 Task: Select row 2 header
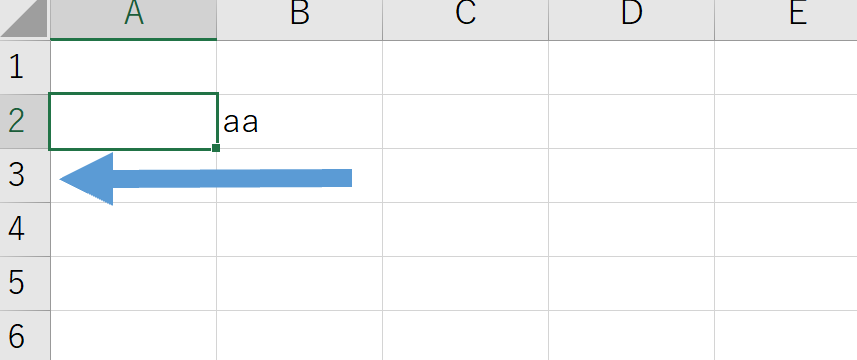point(25,121)
